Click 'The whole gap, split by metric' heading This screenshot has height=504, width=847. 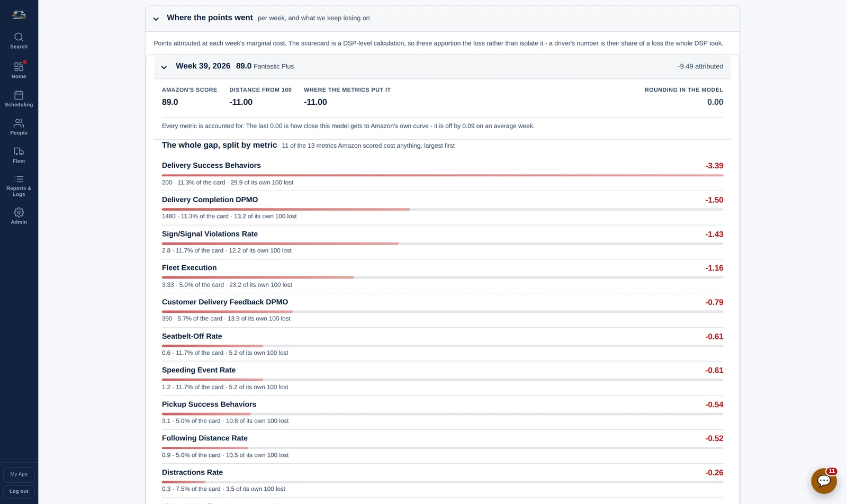(x=219, y=145)
